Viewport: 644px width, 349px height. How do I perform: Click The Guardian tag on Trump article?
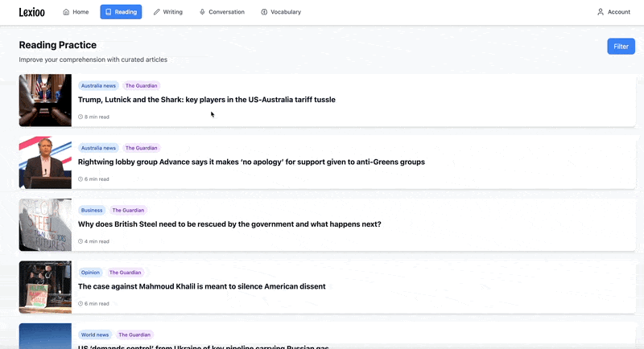(x=142, y=86)
